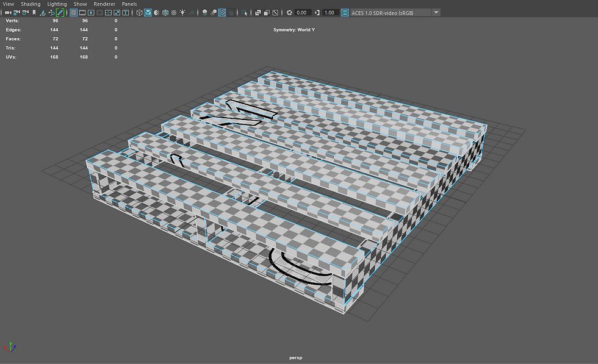Image resolution: width=598 pixels, height=364 pixels.
Task: Open the camera bookmarks icon
Action: pyautogui.click(x=34, y=12)
